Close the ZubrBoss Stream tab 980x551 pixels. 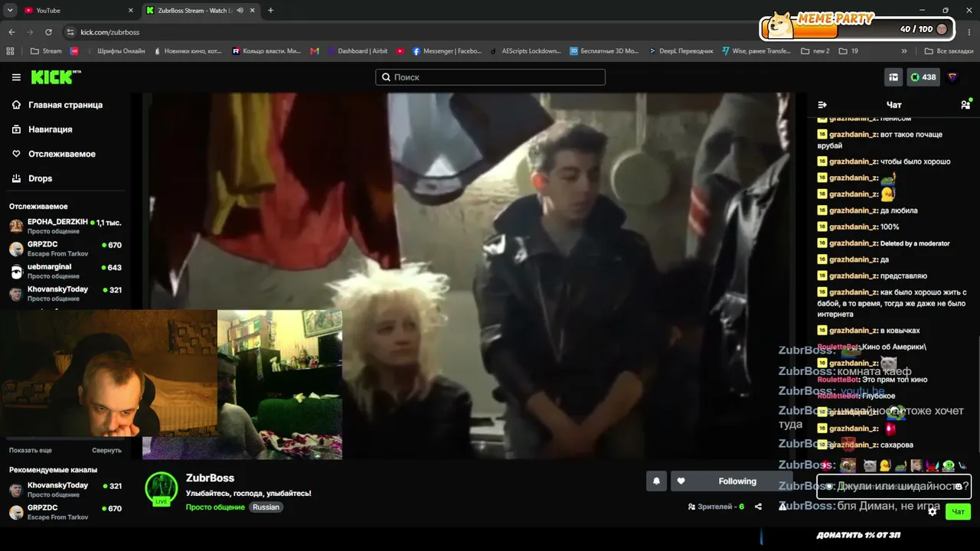click(x=253, y=11)
